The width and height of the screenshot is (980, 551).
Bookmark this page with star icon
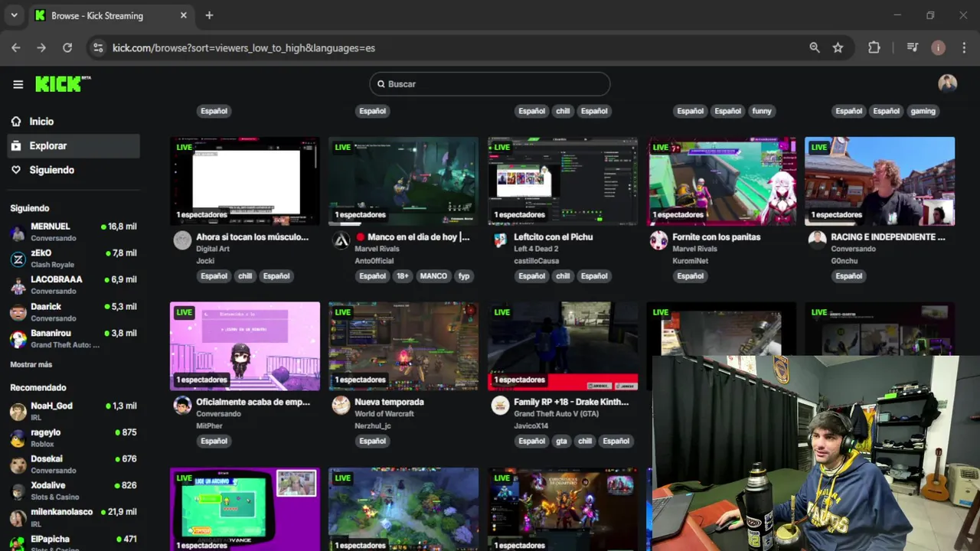pos(838,47)
